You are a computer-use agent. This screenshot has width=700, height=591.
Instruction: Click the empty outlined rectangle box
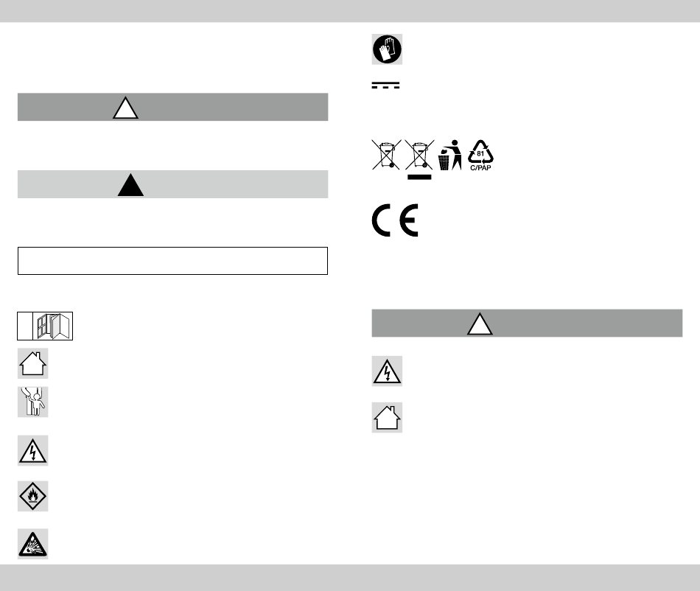[x=172, y=261]
